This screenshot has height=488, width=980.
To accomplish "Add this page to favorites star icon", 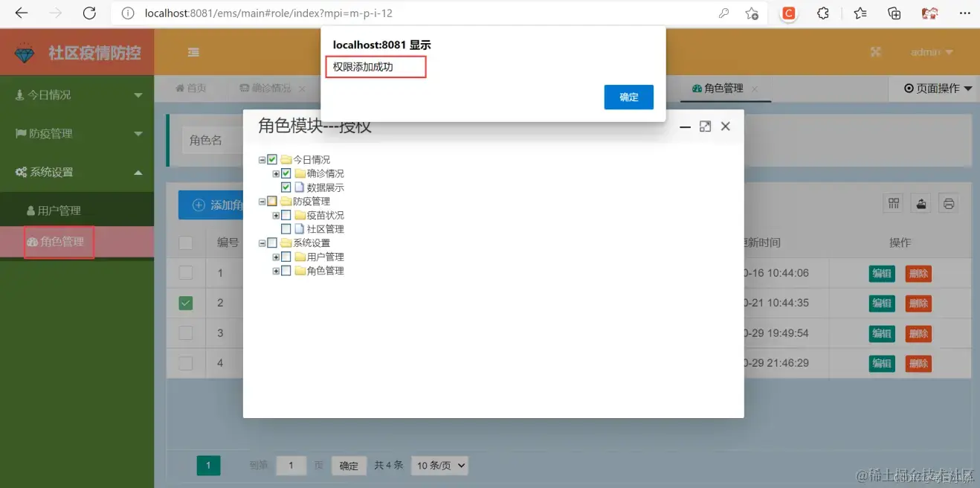I will tap(752, 13).
